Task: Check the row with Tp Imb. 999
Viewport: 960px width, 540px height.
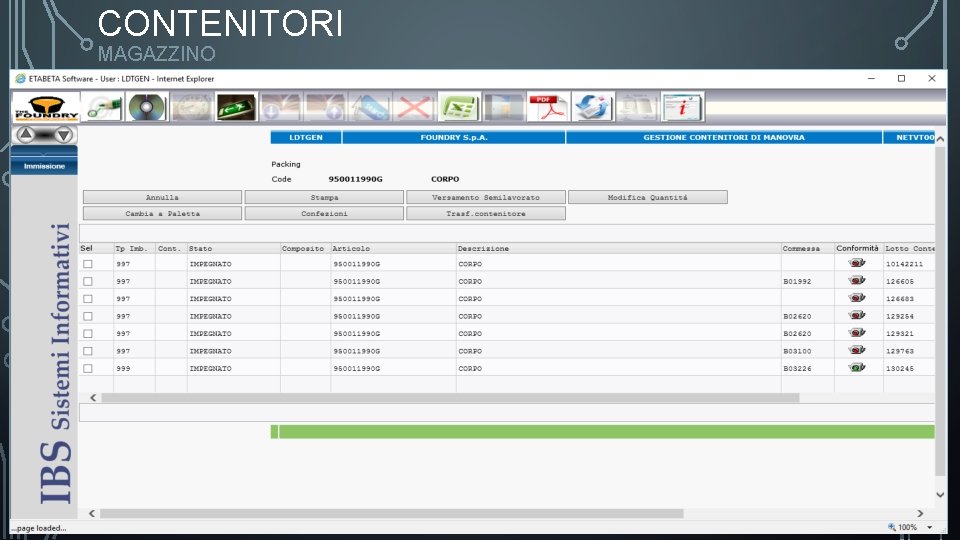Action: [88, 369]
